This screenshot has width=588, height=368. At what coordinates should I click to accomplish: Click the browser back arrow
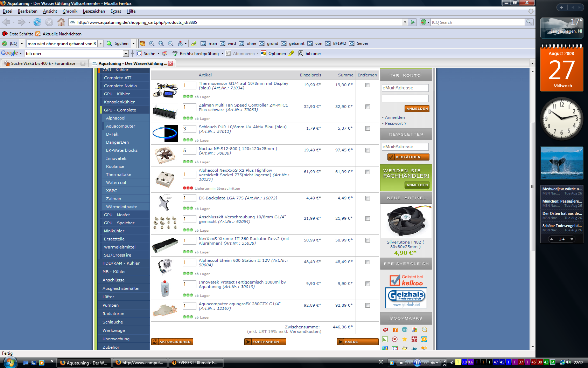pyautogui.click(x=6, y=22)
